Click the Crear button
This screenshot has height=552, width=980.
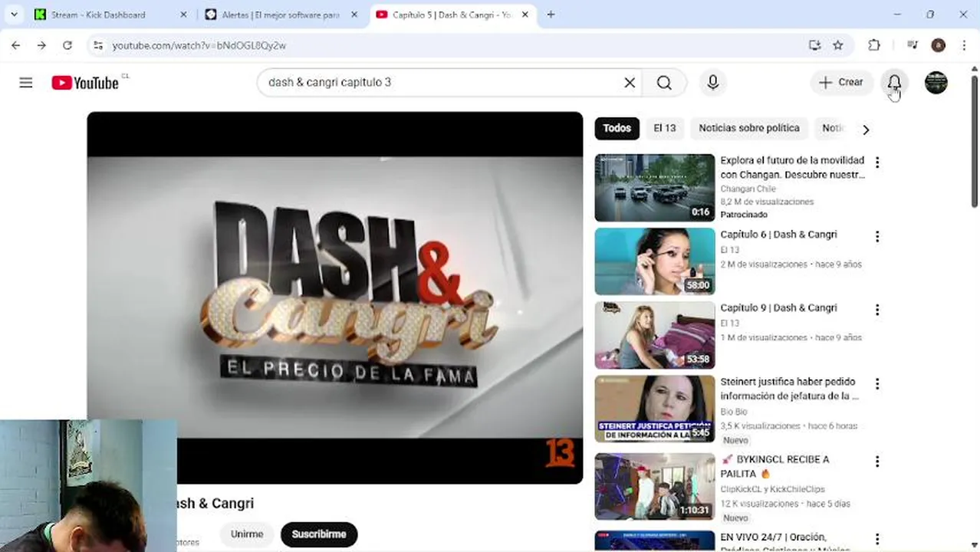point(841,83)
